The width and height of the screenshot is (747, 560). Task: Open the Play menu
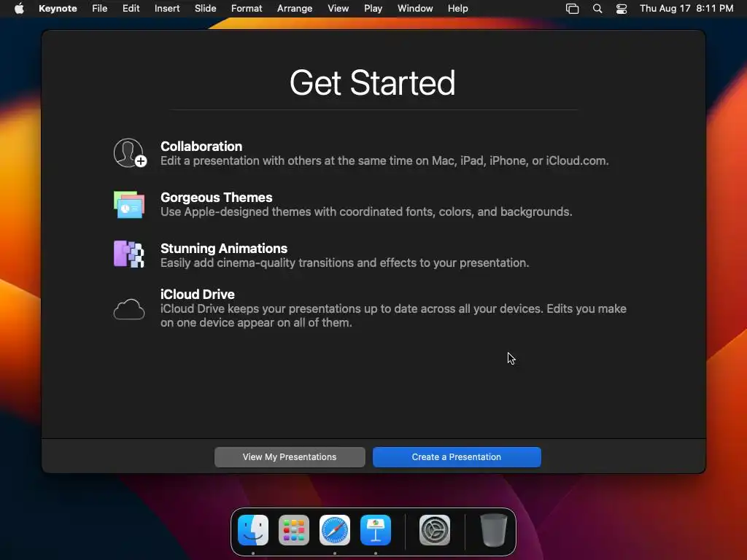(x=373, y=9)
